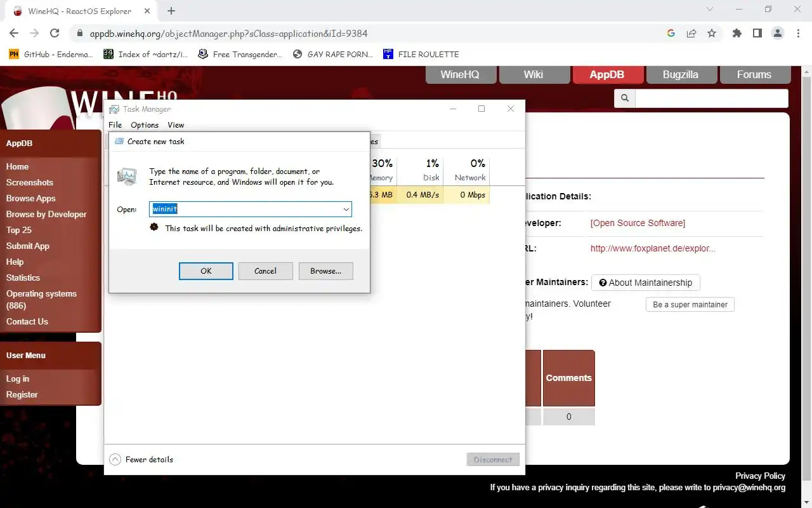Reload the WineHQ page
The height and width of the screenshot is (508, 812).
click(55, 33)
